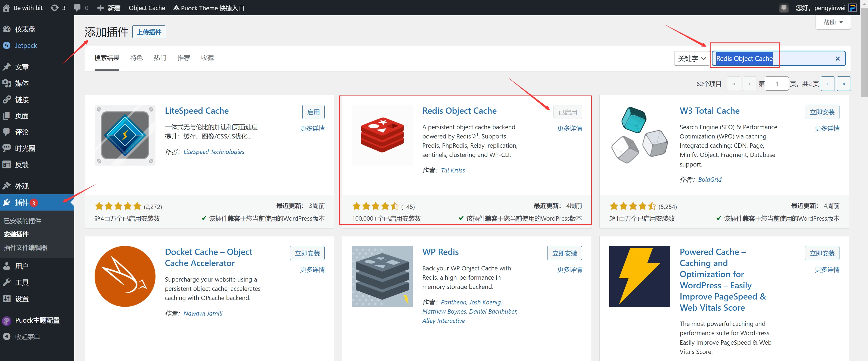Click the 收起菜单 collapse menu icon
This screenshot has width=868, height=361.
click(7, 337)
